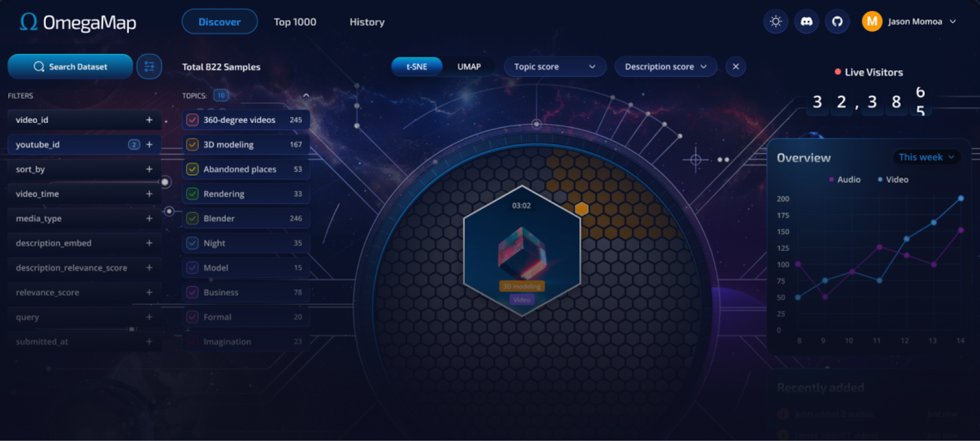The width and height of the screenshot is (980, 441).
Task: Add the media_type filter with plus
Action: tap(149, 219)
